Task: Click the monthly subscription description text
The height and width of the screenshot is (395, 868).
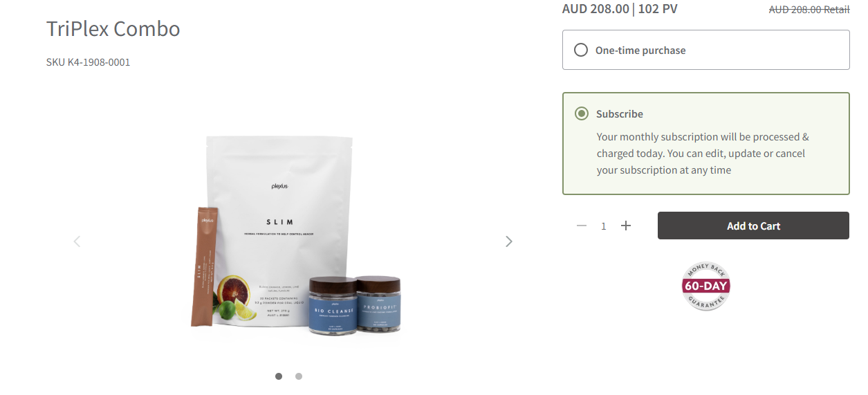Action: [703, 154]
